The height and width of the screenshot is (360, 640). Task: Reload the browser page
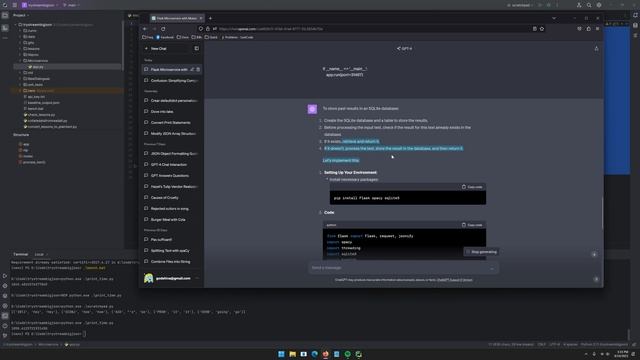click(163, 29)
